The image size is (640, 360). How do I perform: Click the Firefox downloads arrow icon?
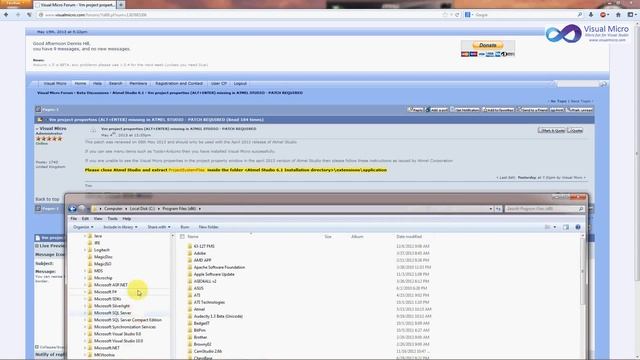coord(591,15)
